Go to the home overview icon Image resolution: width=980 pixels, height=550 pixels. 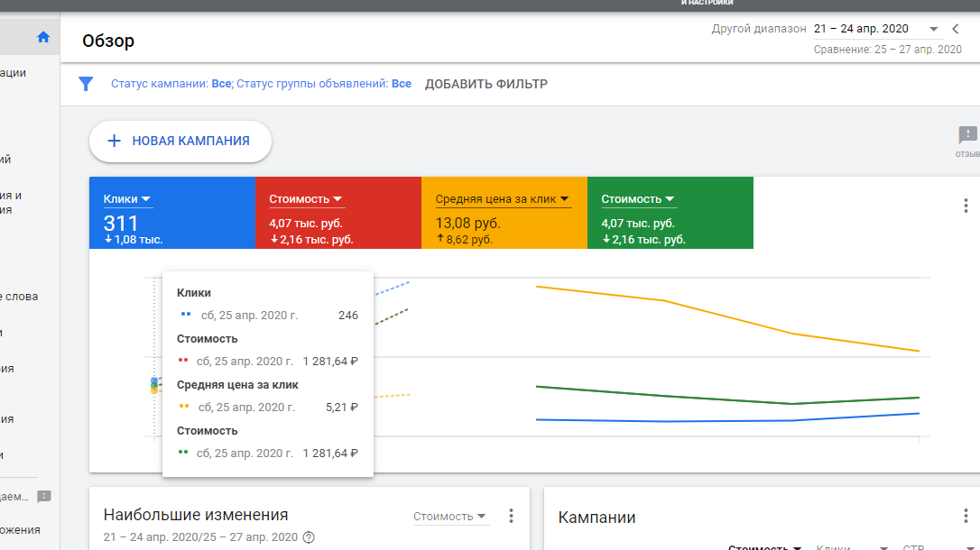[x=43, y=37]
